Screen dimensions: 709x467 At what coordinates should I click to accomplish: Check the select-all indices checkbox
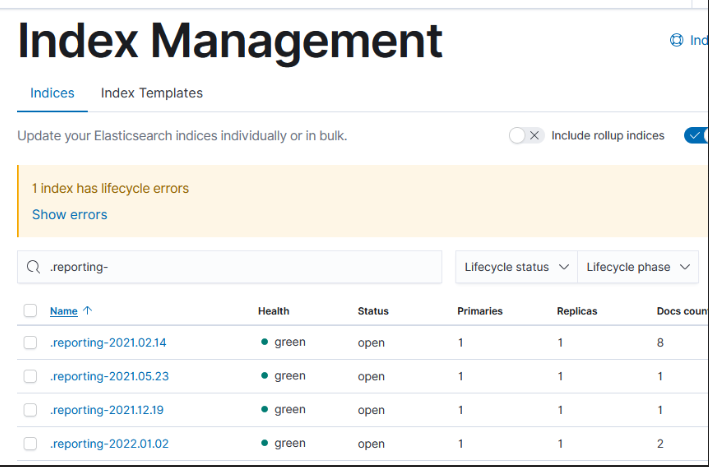pyautogui.click(x=30, y=311)
